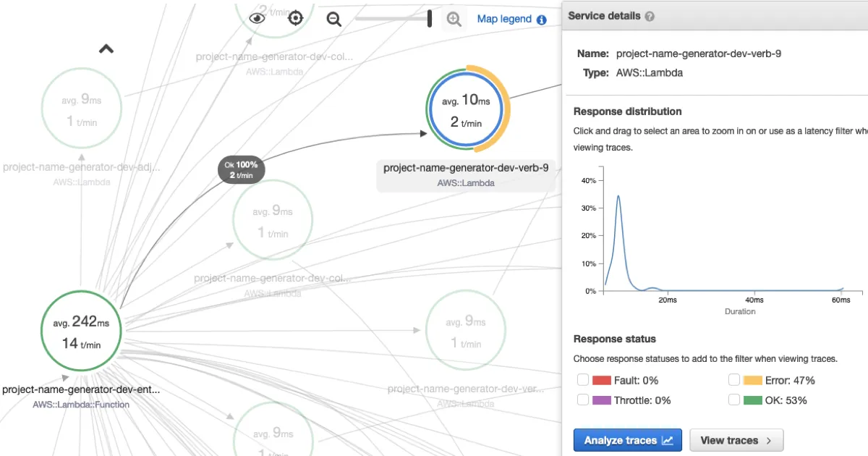Click the project-name-generator-dev-ver... faded node label

(466, 389)
